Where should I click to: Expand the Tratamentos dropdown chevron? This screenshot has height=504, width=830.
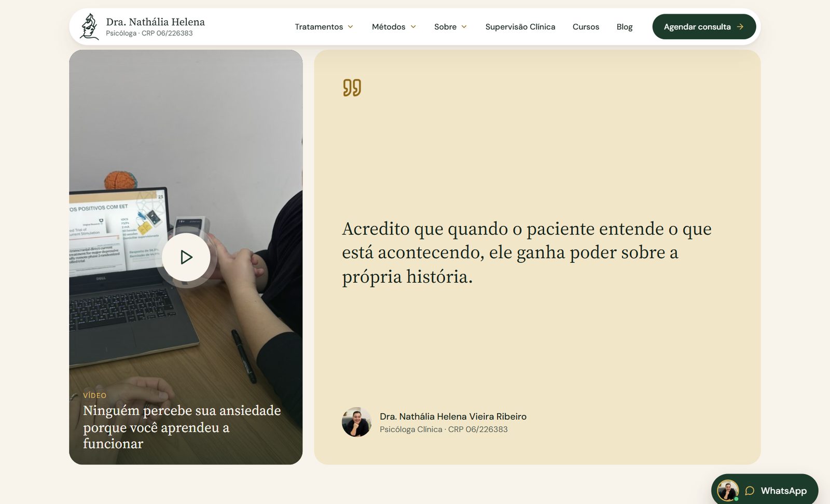click(350, 26)
